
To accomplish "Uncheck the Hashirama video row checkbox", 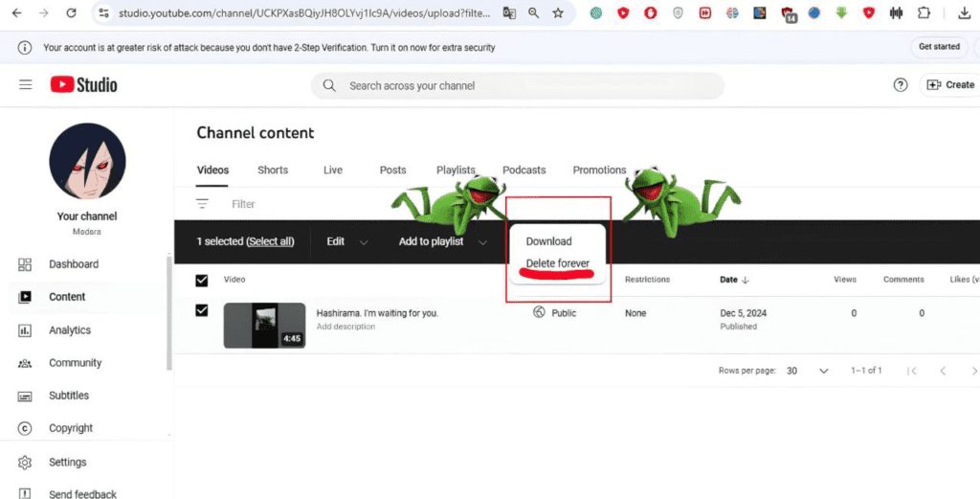I will 202,310.
